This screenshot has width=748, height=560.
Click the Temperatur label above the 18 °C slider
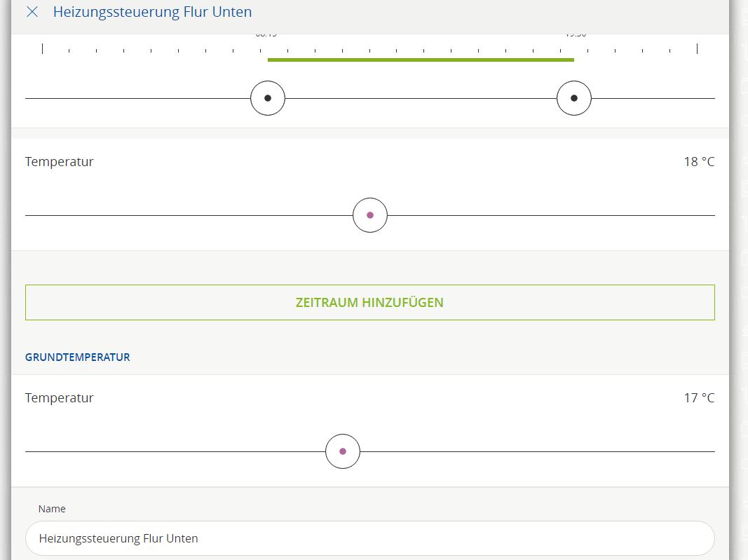(x=60, y=162)
